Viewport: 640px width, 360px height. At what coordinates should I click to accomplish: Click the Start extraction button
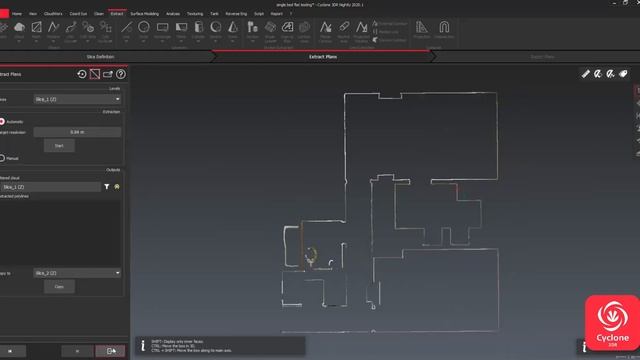(x=59, y=146)
